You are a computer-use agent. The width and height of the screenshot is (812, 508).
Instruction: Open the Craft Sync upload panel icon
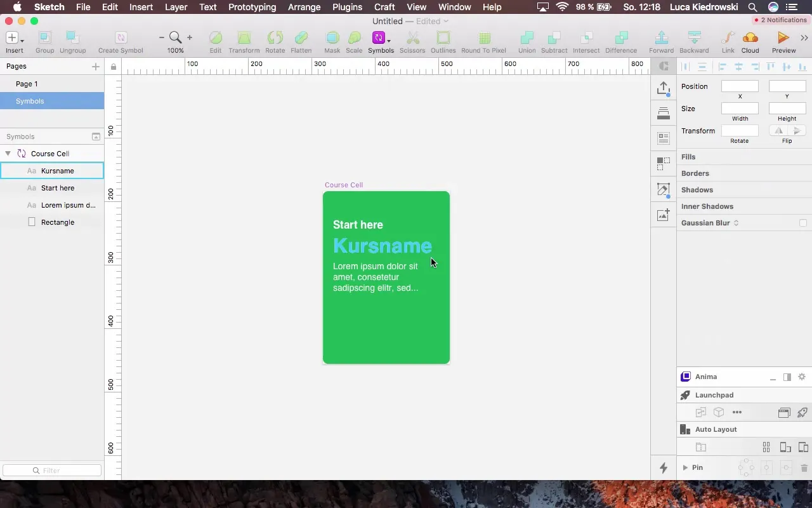pyautogui.click(x=664, y=88)
